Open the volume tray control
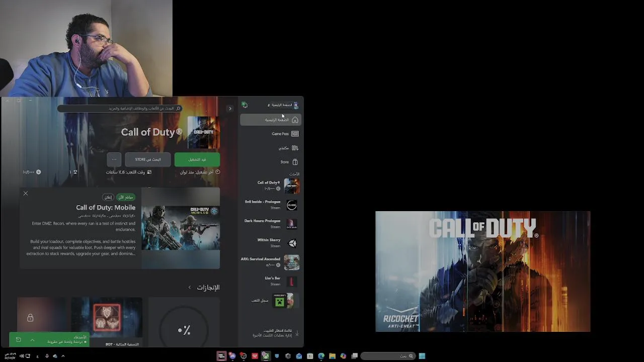The height and width of the screenshot is (362, 644). click(x=21, y=356)
